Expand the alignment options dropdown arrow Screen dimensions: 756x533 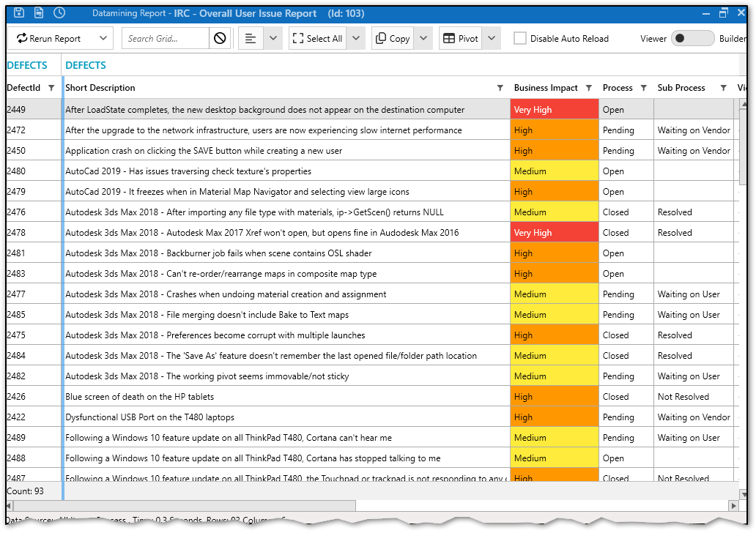coord(273,39)
